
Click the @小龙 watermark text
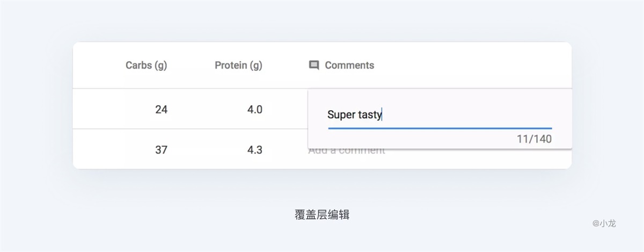(604, 223)
